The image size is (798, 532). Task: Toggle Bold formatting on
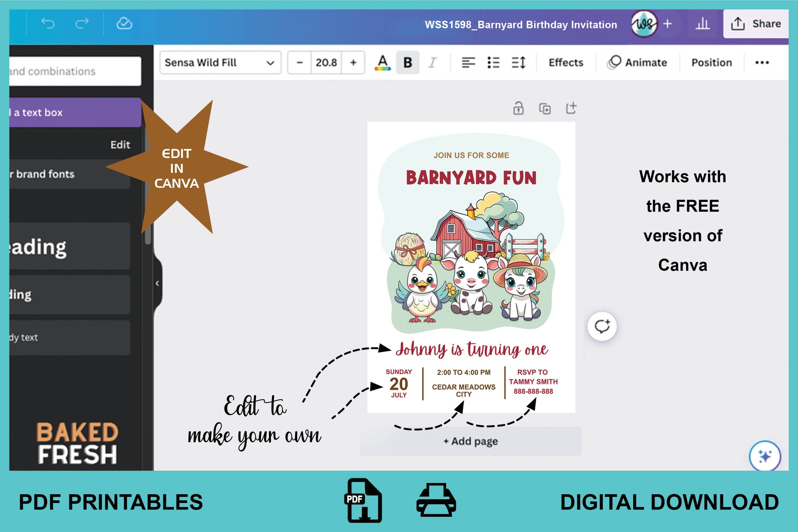(408, 62)
